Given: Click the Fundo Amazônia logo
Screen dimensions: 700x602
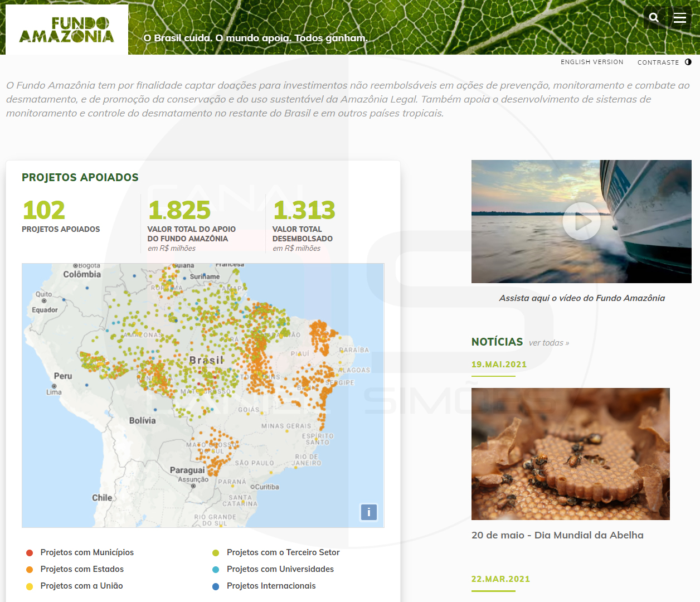Looking at the screenshot, I should point(66,29).
